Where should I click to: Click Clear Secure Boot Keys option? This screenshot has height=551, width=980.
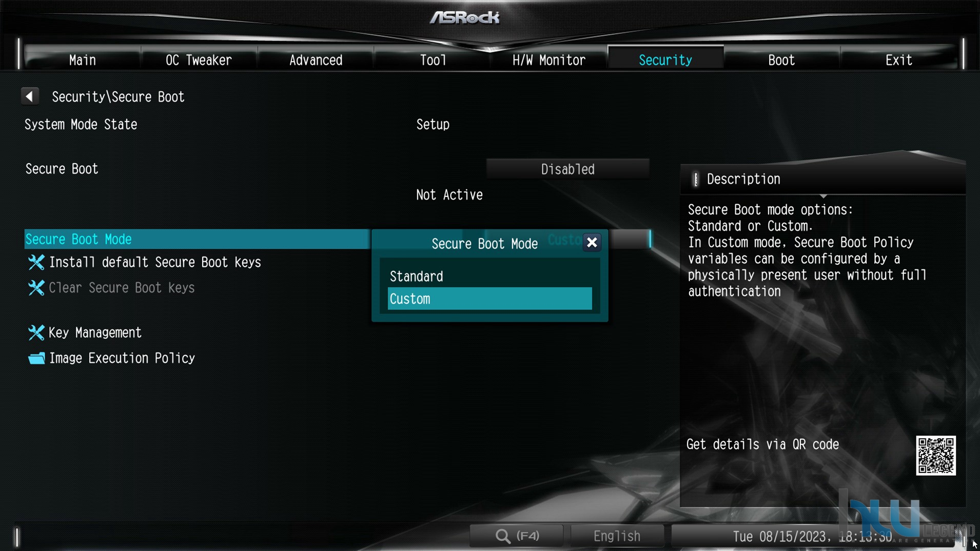[x=122, y=288]
